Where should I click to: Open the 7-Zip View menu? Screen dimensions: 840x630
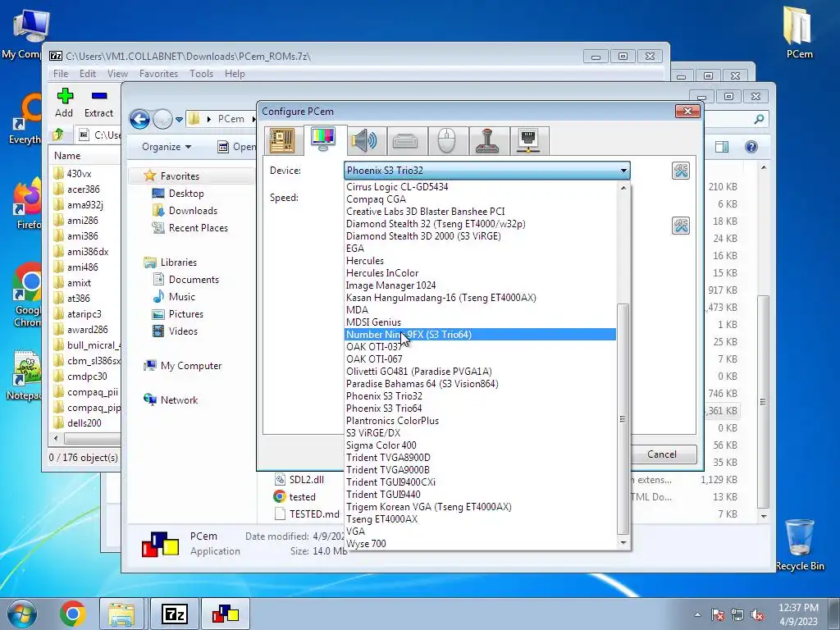[117, 74]
